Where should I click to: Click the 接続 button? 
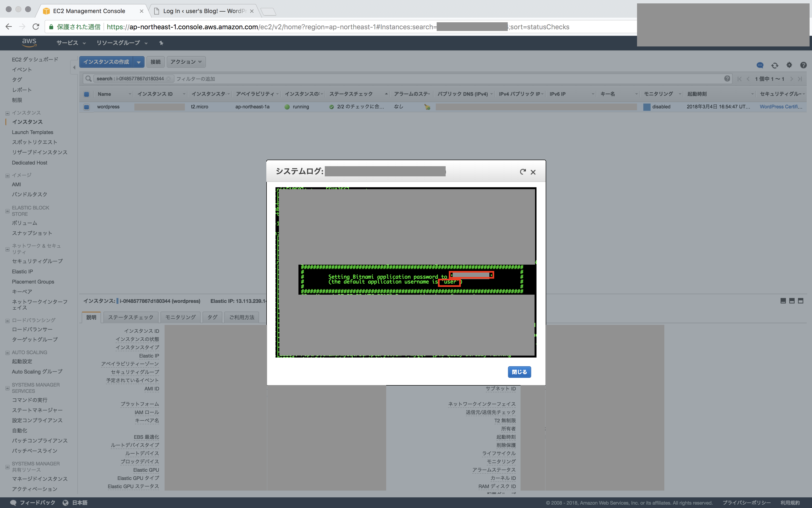click(x=156, y=62)
